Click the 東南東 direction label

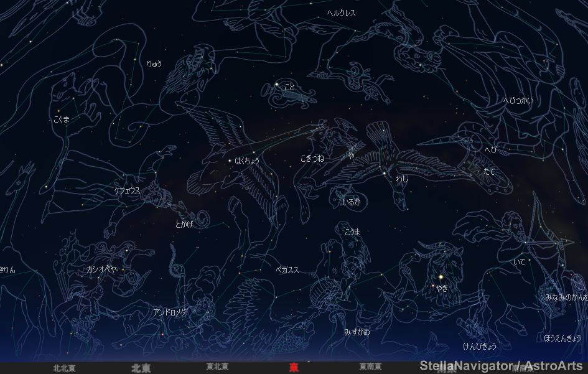click(x=371, y=367)
